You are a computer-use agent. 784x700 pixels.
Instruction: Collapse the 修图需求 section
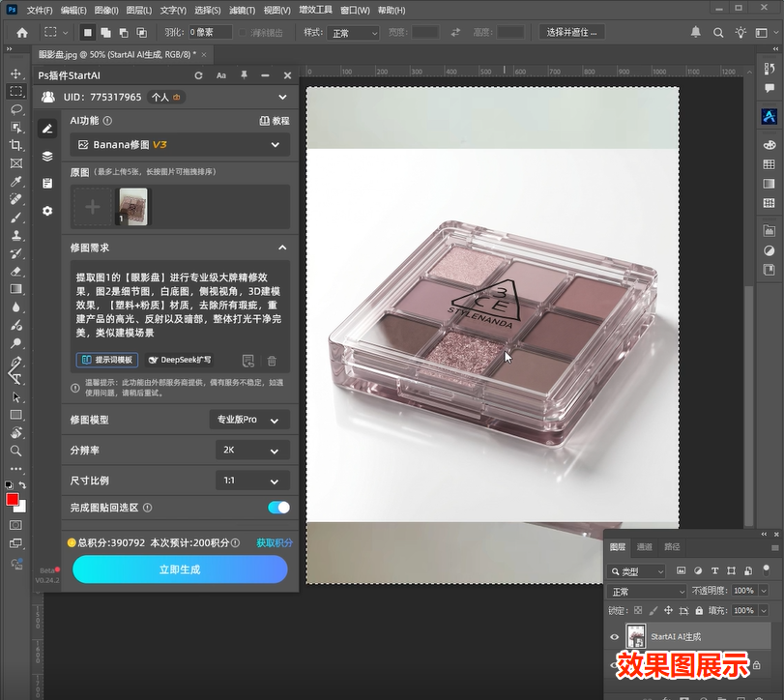click(x=282, y=248)
